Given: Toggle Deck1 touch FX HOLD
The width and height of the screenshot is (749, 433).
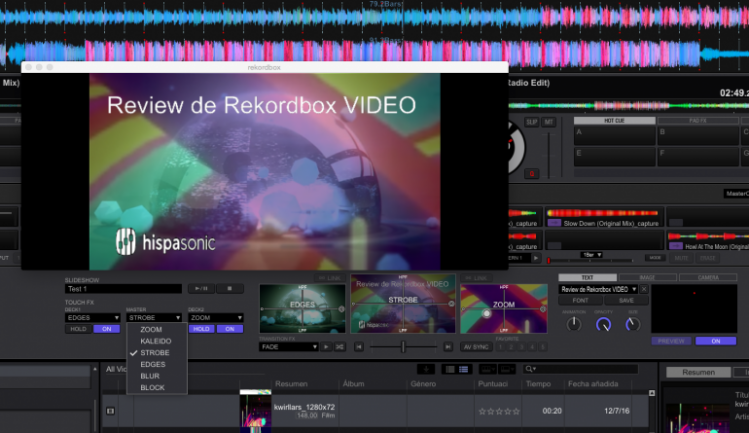Looking at the screenshot, I should (78, 329).
